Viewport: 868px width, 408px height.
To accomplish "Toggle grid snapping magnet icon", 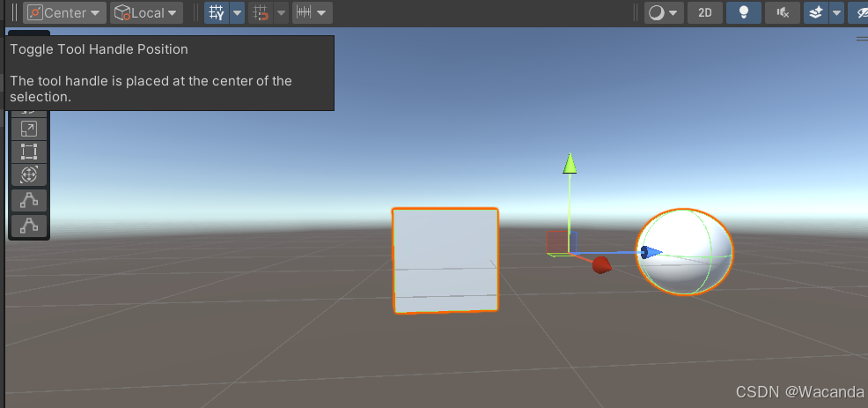I will 261,12.
